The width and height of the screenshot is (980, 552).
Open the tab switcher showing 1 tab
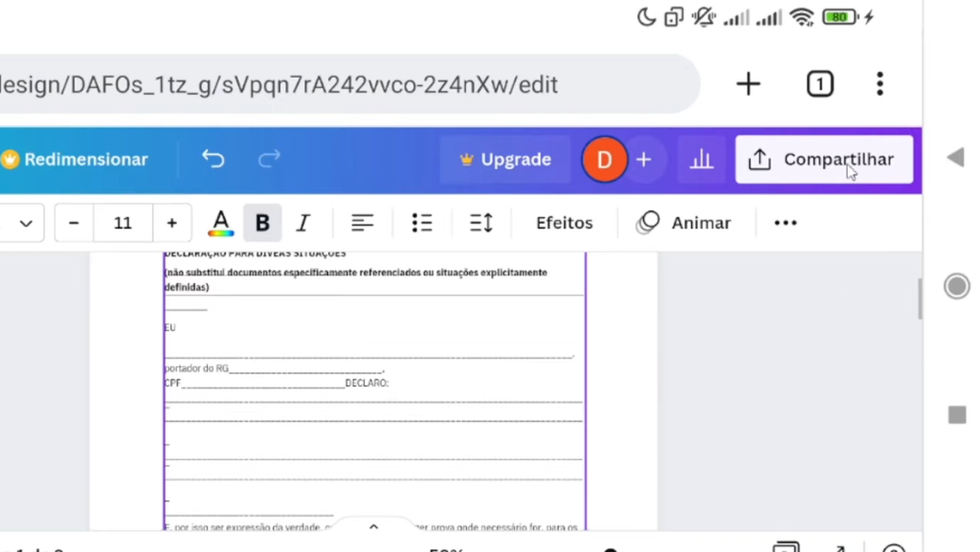tap(820, 84)
